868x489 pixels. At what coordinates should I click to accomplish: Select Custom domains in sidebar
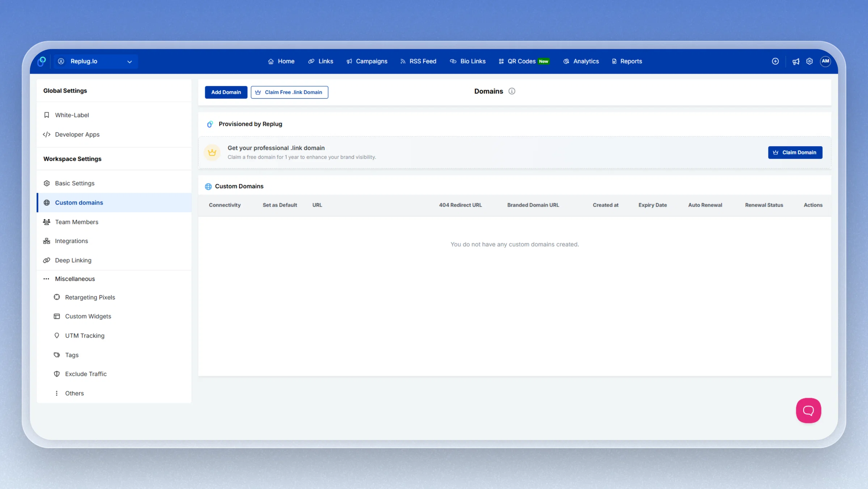click(114, 203)
